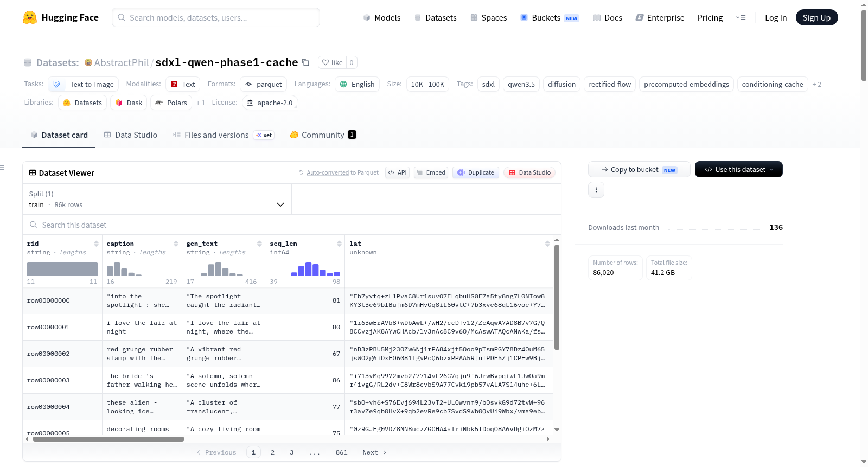This screenshot has height=467, width=868.
Task: Click the rectified-flow tag
Action: tap(610, 84)
